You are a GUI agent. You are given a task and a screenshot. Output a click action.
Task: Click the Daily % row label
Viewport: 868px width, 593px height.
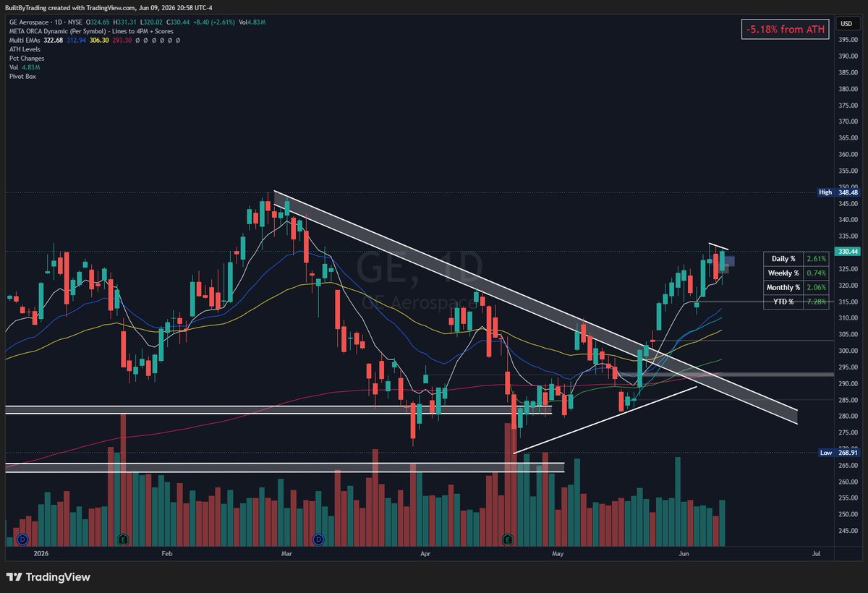pyautogui.click(x=783, y=258)
